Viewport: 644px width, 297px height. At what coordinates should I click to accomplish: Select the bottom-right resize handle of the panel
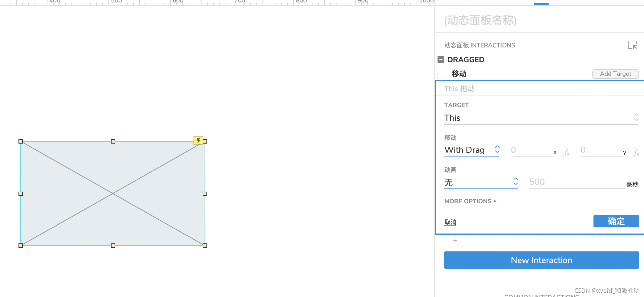click(x=205, y=246)
